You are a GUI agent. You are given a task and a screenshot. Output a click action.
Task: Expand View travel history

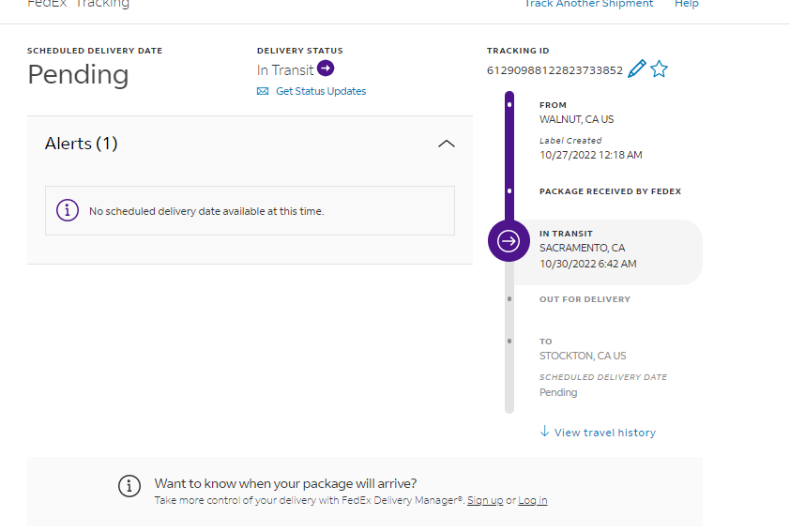click(x=604, y=433)
